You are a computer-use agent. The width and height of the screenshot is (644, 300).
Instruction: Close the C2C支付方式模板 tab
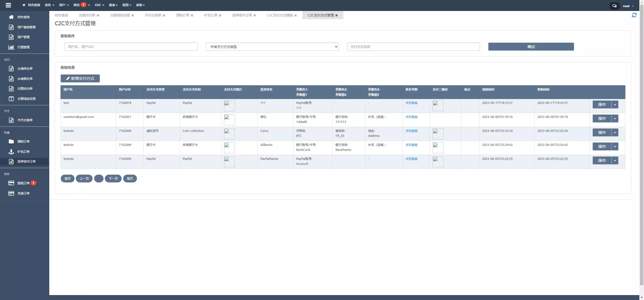click(x=296, y=15)
